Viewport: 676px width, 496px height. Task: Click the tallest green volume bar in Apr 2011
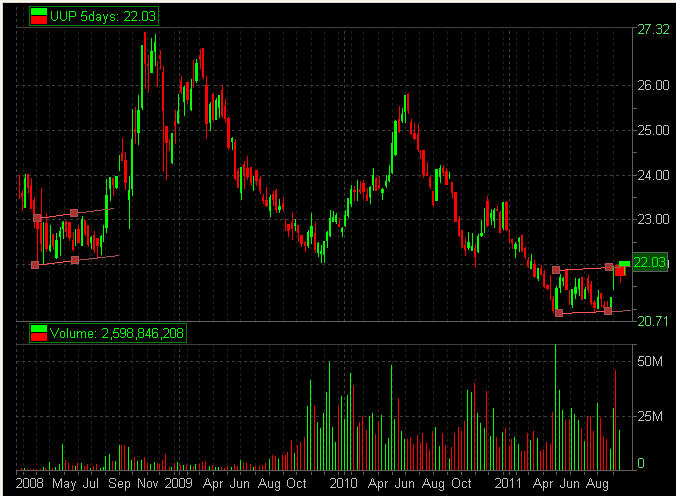pos(555,407)
